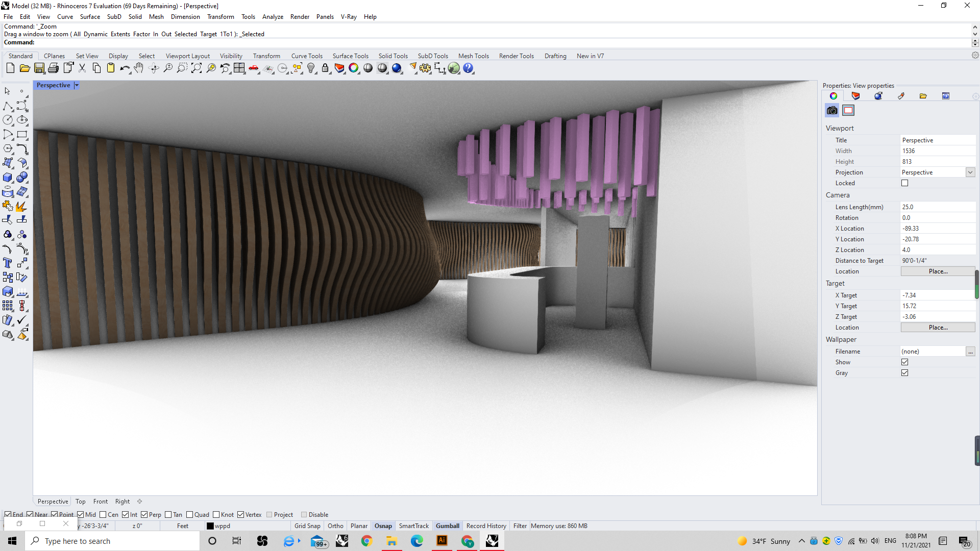This screenshot has height=551, width=980.
Task: Open the Projection dropdown
Action: tap(970, 172)
